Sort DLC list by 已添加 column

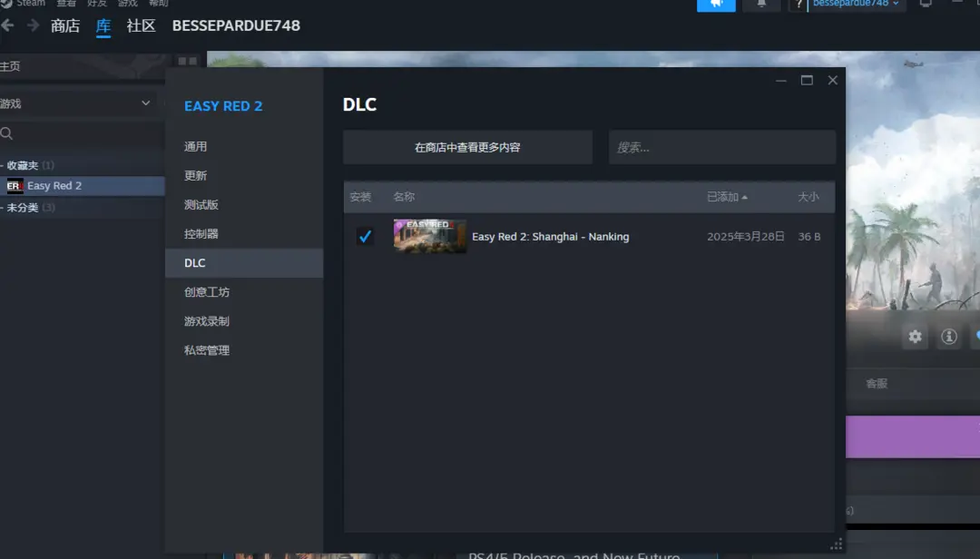point(727,197)
